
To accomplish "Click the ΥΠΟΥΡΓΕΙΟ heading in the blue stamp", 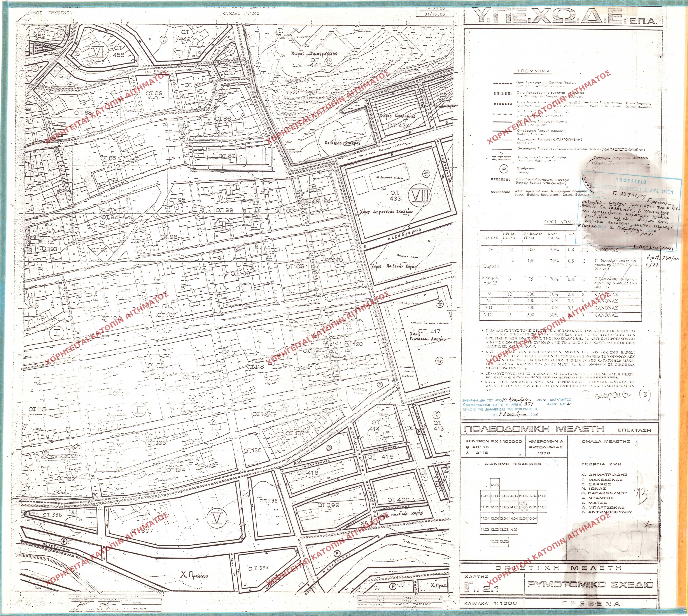I will pos(631,181).
